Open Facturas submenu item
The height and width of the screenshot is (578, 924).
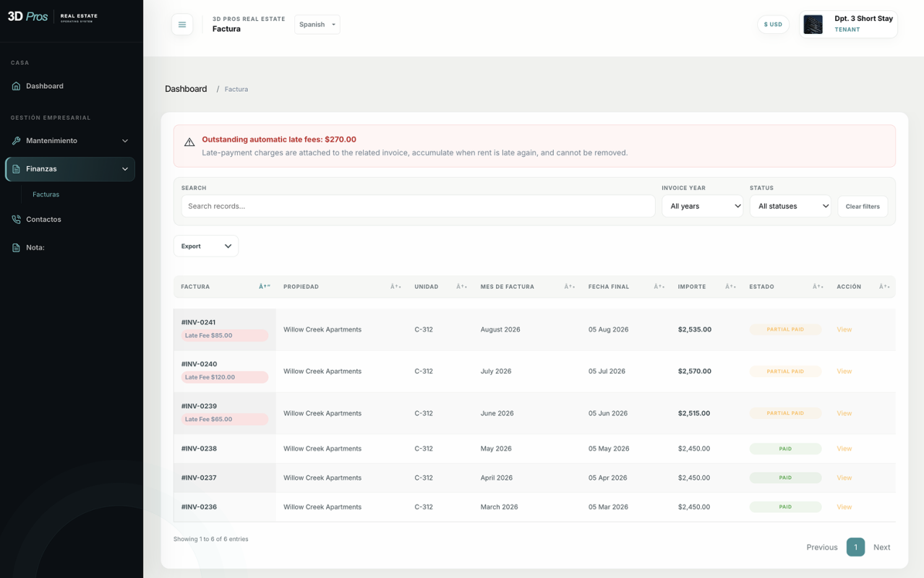pos(46,194)
